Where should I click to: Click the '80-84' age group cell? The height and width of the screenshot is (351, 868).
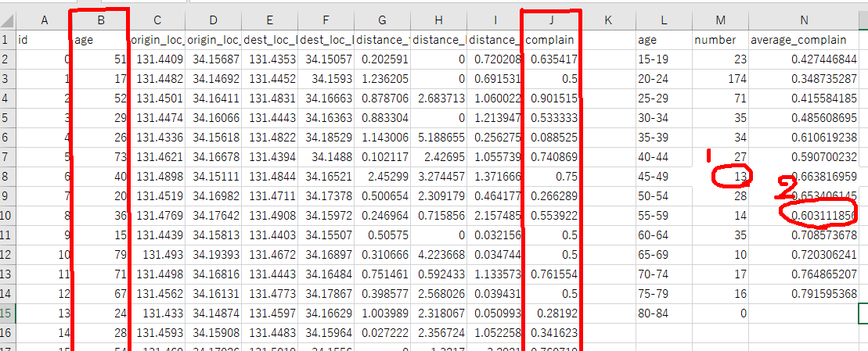[663, 312]
